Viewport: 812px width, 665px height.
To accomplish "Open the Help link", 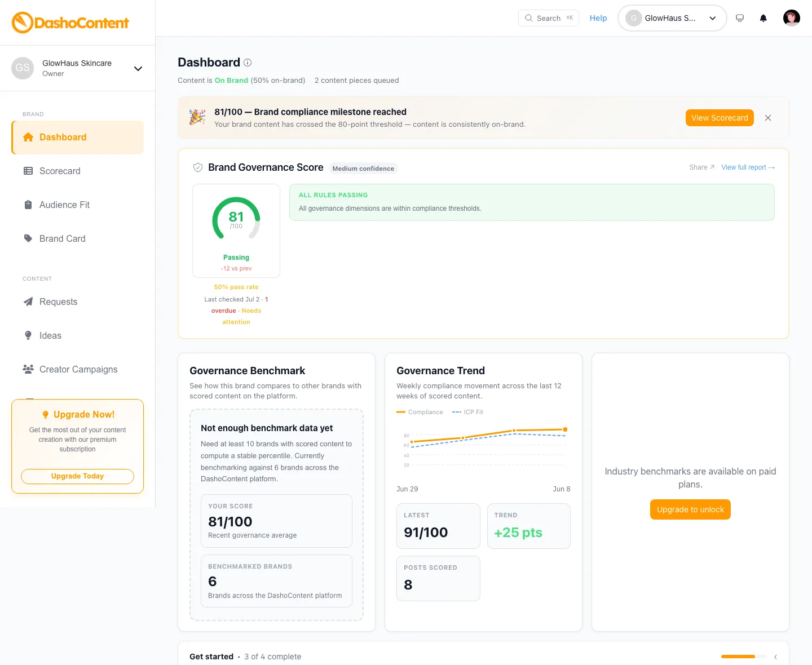I will click(598, 18).
